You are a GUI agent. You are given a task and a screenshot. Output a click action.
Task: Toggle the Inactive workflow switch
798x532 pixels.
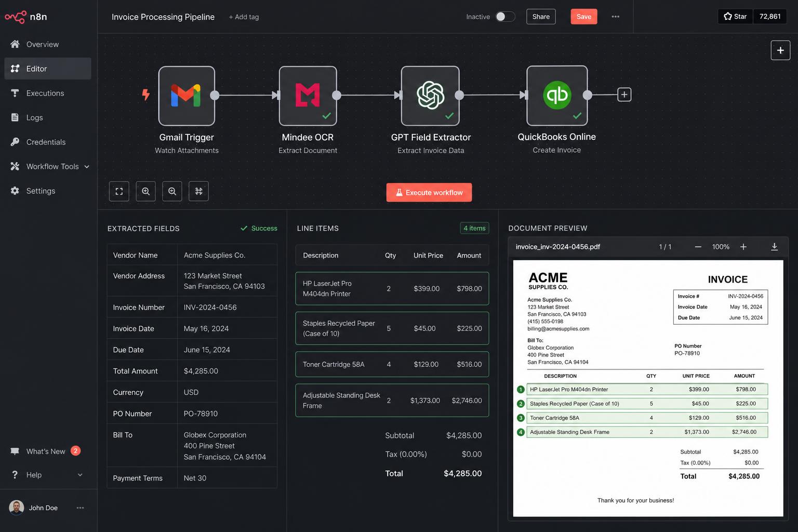click(x=505, y=17)
